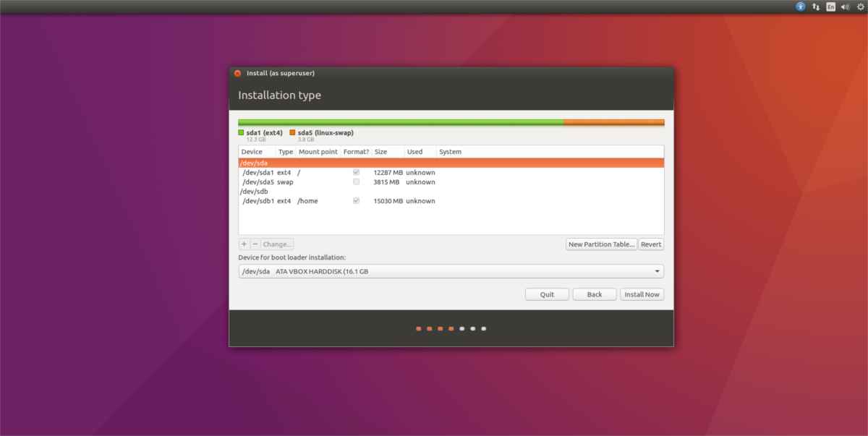Image resolution: width=868 pixels, height=436 pixels.
Task: Click New Partition Table button
Action: (x=602, y=244)
